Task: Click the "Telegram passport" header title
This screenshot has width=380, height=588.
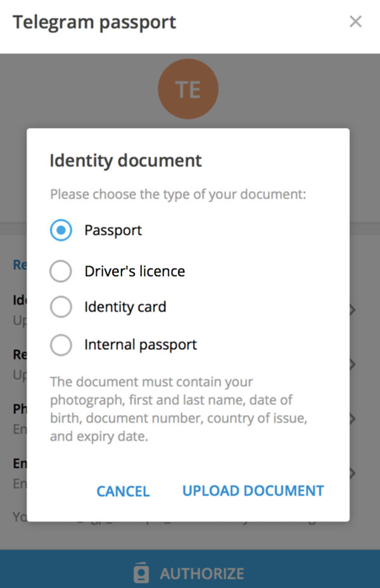Action: [x=94, y=23]
